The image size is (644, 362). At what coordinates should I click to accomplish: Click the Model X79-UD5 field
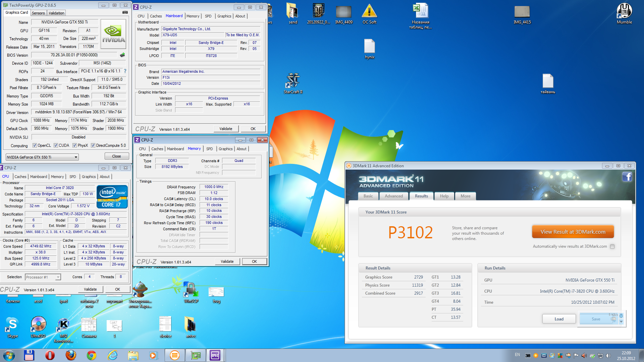[193, 35]
